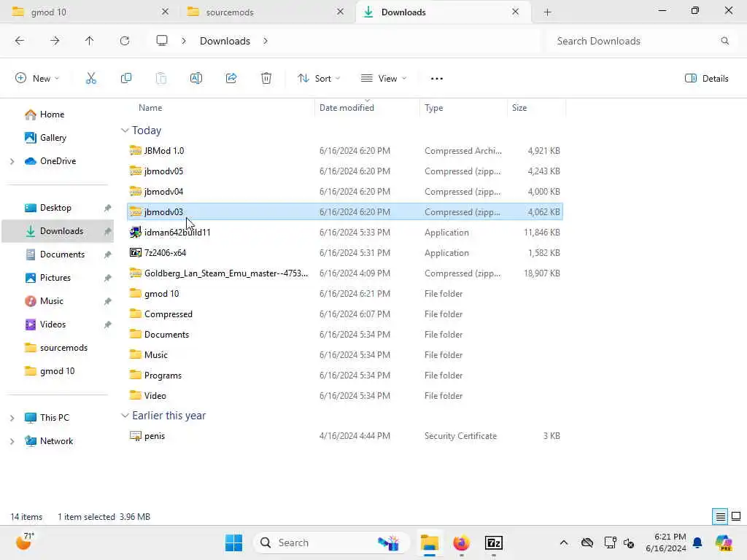Screen dimensions: 747x560
Task: Select the Compressed folder
Action: tap(345, 314)
